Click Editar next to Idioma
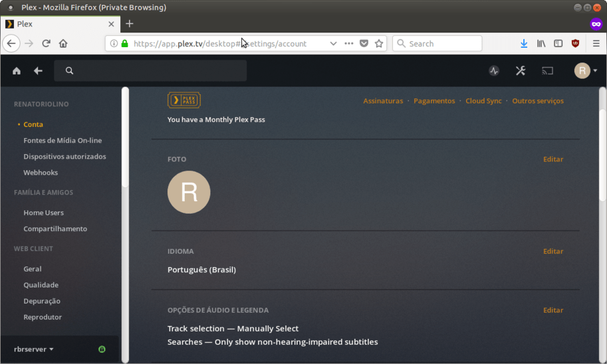The image size is (607, 364). point(553,252)
